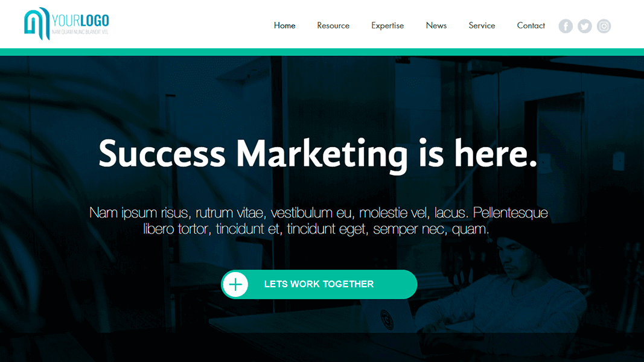Select Expertise in the navigation bar

(x=387, y=25)
